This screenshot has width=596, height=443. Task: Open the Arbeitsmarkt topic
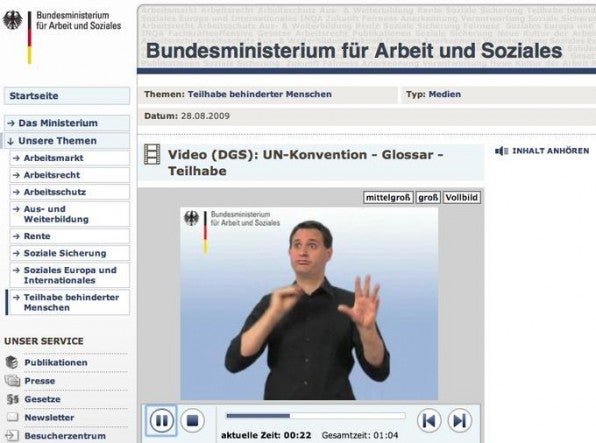click(x=69, y=158)
